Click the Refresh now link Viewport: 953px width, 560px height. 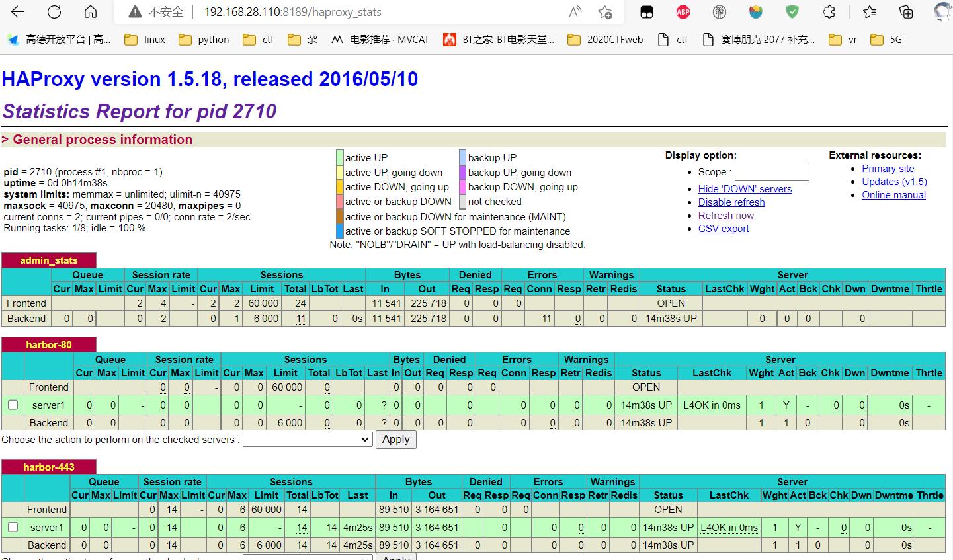tap(726, 216)
